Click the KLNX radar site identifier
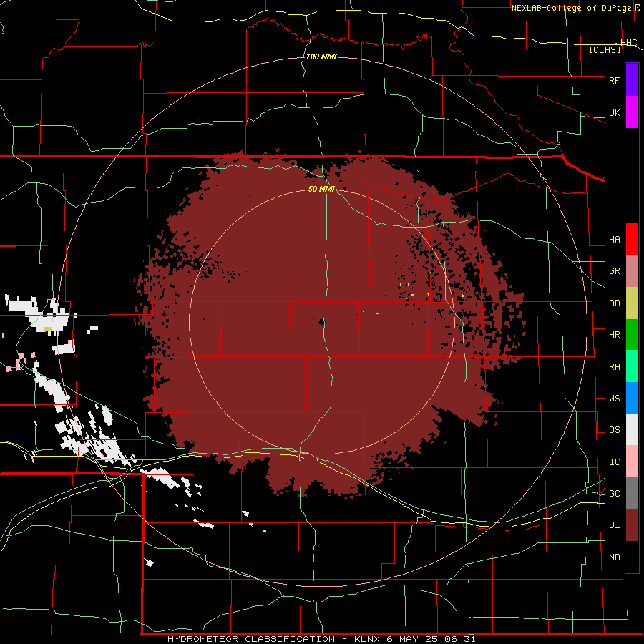 click(x=367, y=639)
